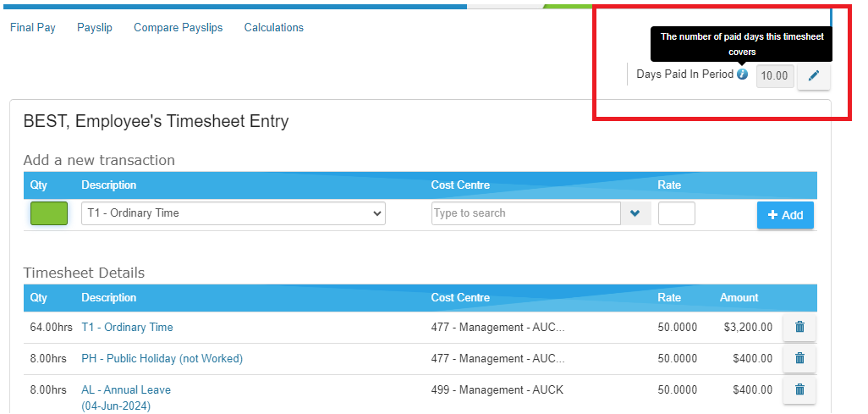Delete the PH Public Holiday row
The width and height of the screenshot is (868, 414).
tap(799, 359)
